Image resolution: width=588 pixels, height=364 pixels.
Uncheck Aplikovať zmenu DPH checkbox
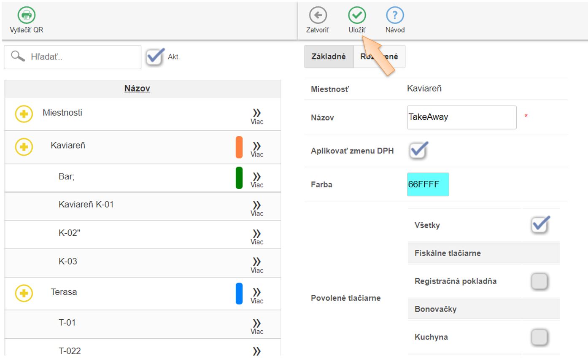[x=418, y=150]
